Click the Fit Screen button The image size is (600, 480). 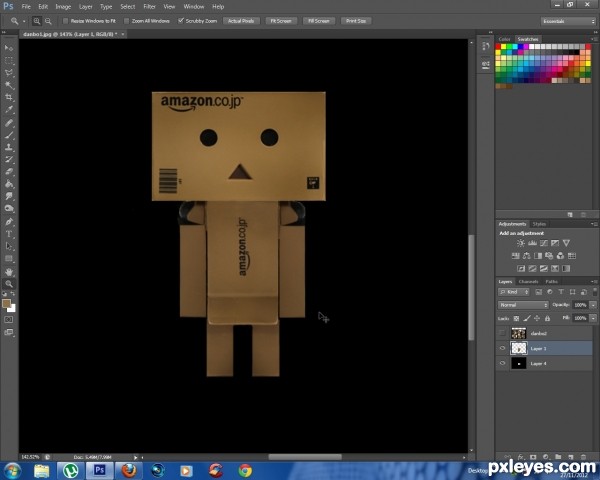281,21
